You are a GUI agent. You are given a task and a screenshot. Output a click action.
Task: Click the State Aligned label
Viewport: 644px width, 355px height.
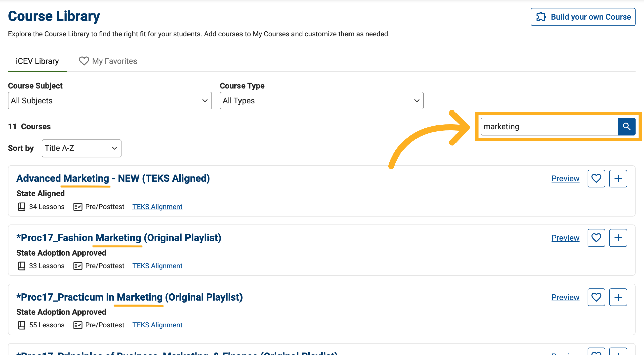point(41,193)
